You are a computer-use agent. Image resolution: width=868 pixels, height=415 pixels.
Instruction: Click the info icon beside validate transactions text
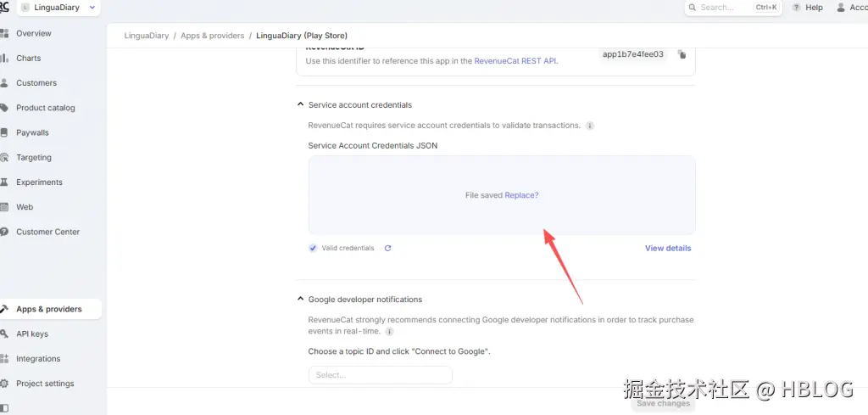(590, 126)
